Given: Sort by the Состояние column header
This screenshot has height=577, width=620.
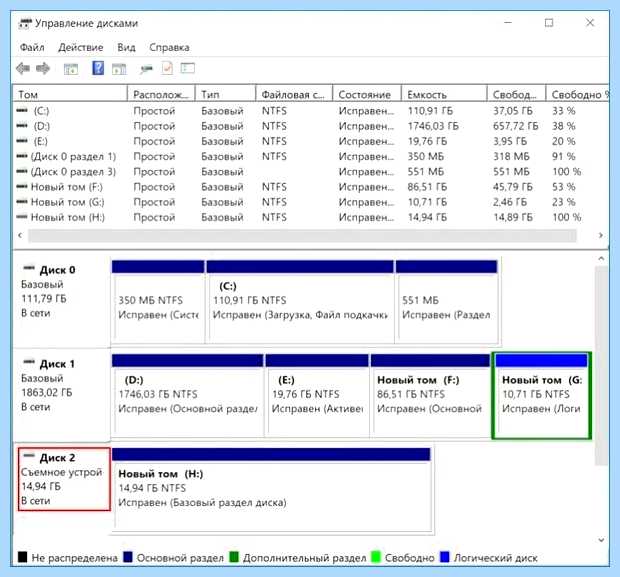Looking at the screenshot, I should [x=367, y=95].
